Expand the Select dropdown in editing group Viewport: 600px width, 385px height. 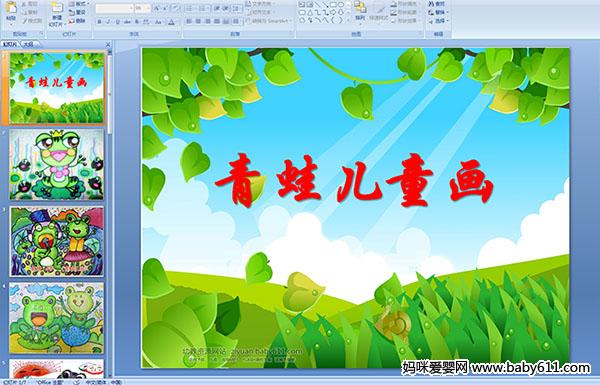click(x=438, y=21)
